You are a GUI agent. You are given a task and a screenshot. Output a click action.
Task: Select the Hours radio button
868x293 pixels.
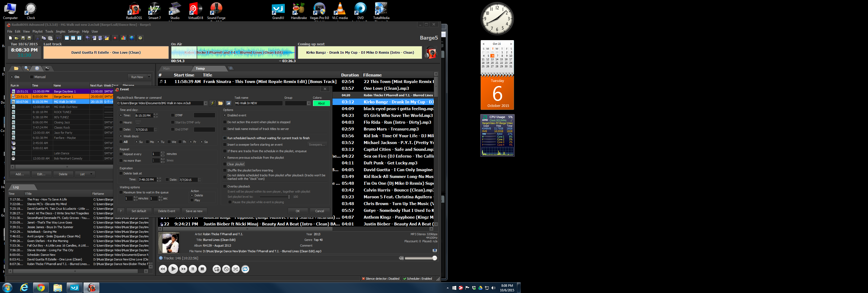[x=121, y=122]
